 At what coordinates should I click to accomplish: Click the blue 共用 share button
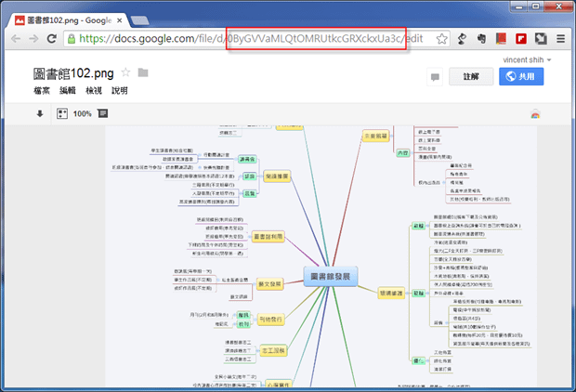(x=521, y=76)
